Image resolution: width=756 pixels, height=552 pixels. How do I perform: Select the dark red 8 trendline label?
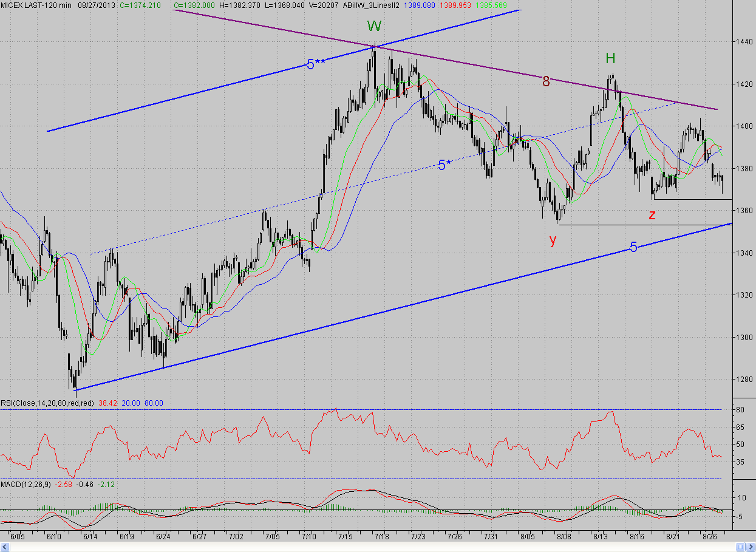pyautogui.click(x=546, y=81)
